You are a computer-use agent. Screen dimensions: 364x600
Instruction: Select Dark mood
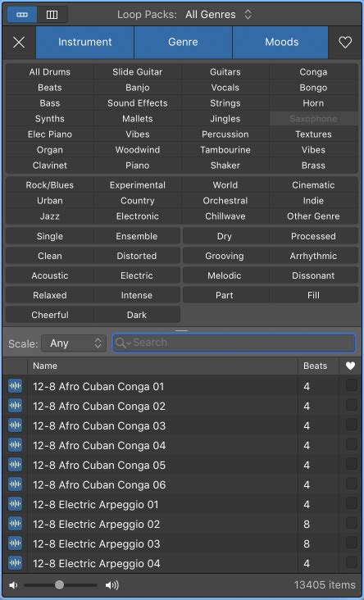[x=137, y=315]
